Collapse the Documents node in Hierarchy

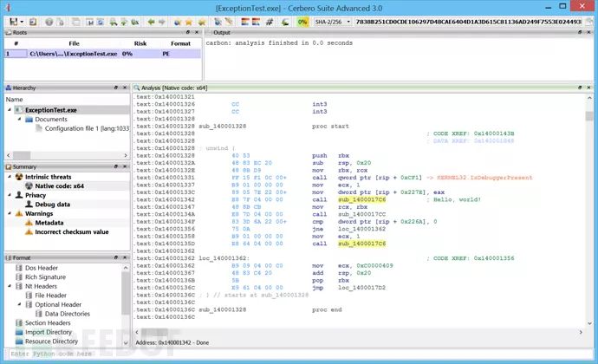(x=18, y=120)
